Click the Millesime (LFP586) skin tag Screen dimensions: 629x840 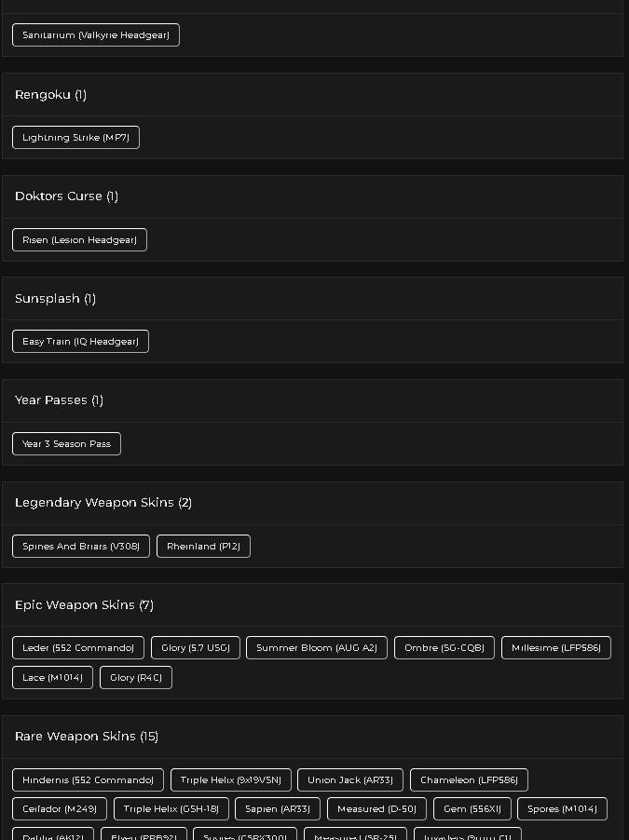556,647
